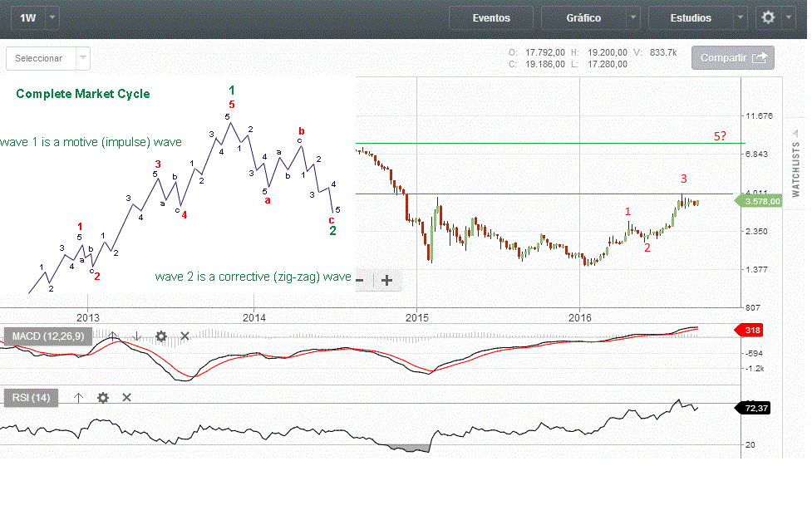Expand the Gráfico dropdown arrow

tap(633, 17)
